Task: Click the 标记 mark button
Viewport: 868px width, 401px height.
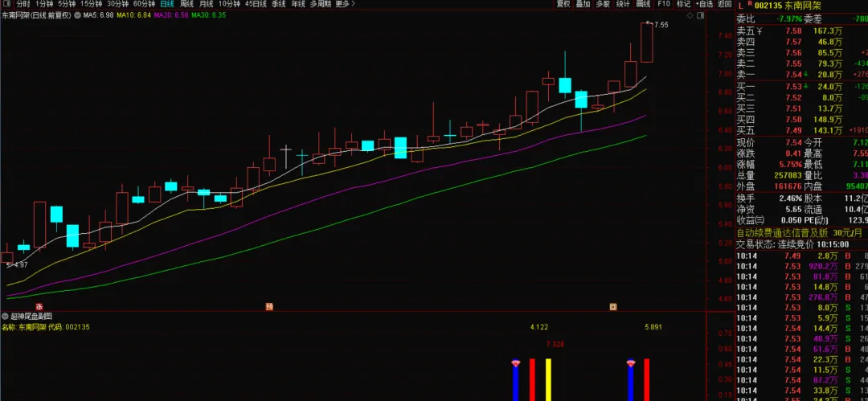Action: (x=683, y=4)
